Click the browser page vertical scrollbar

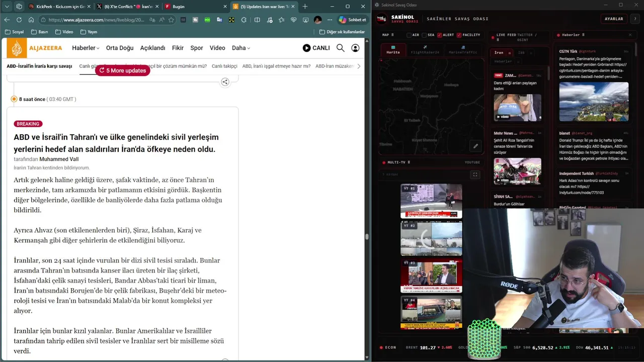[x=367, y=236]
